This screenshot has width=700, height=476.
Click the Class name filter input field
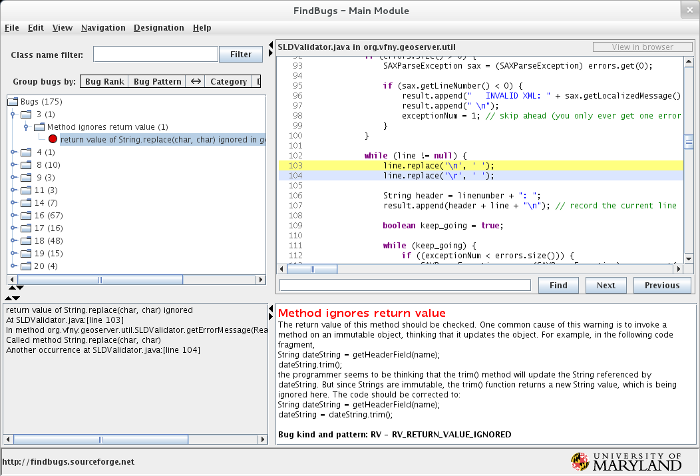coord(155,54)
